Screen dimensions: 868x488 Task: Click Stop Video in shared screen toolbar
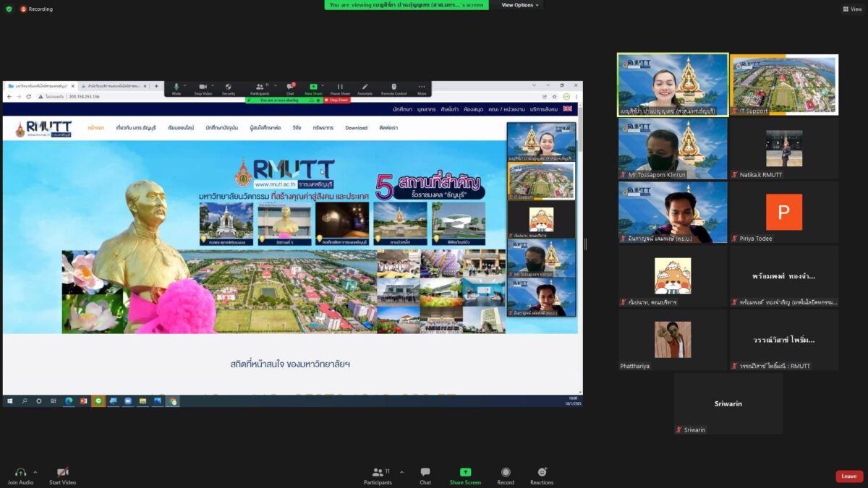[x=203, y=89]
